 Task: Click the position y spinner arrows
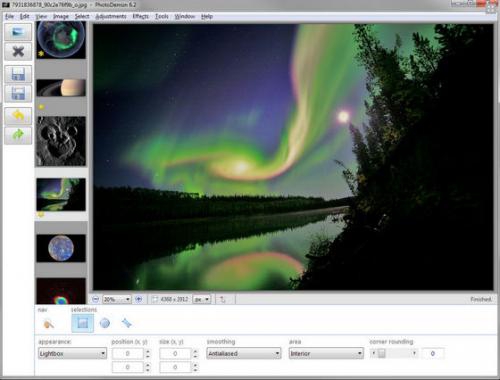point(148,367)
